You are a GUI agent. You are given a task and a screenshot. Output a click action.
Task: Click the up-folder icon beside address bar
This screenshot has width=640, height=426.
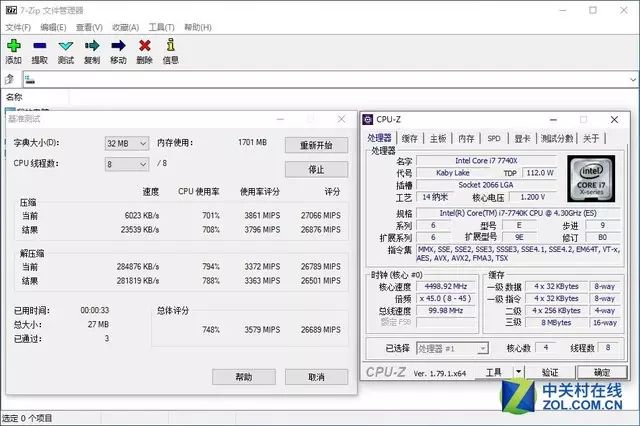coord(10,79)
